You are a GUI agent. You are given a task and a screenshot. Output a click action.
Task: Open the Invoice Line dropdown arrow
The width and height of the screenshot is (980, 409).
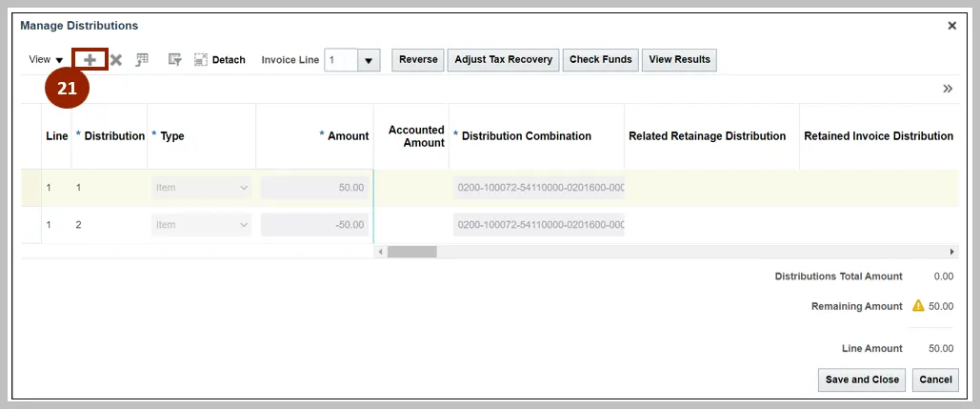pos(369,60)
